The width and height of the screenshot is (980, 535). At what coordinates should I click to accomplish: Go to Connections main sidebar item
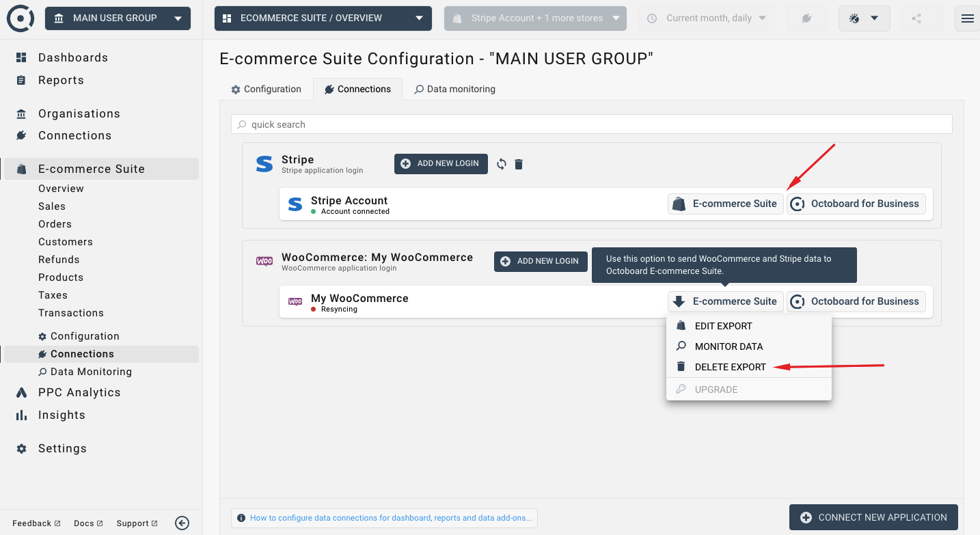[74, 135]
